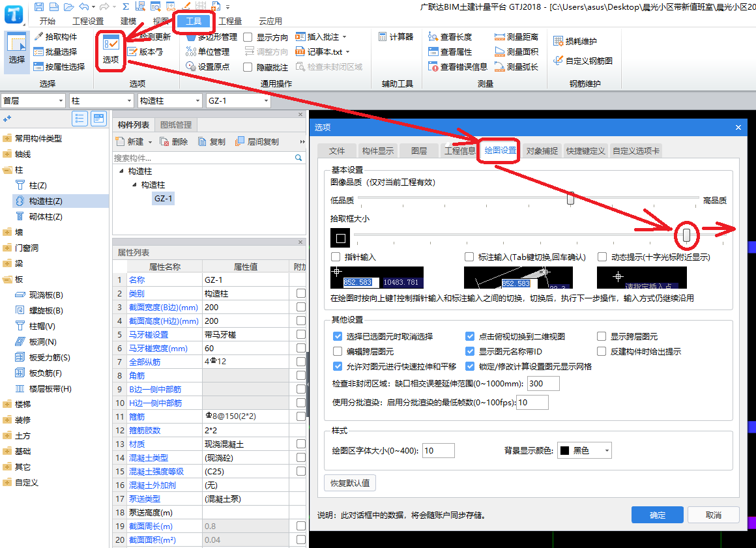Click 删除 delete component button
Viewport: 756px width, 548px height.
[x=174, y=141]
